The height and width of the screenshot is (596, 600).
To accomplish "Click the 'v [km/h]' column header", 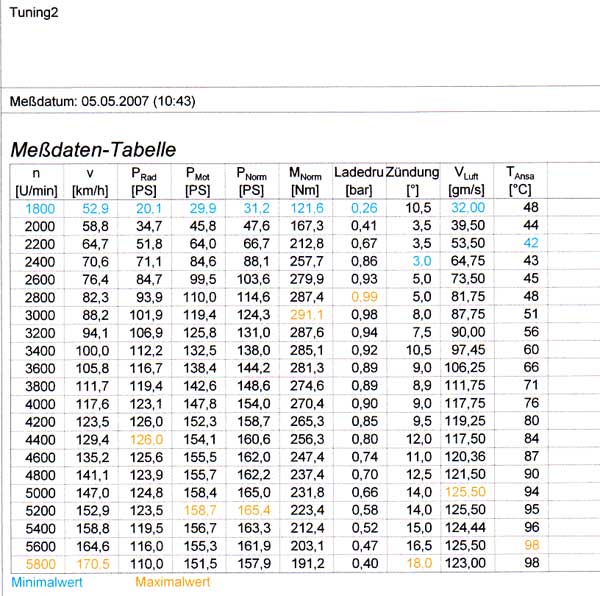I will coord(90,182).
